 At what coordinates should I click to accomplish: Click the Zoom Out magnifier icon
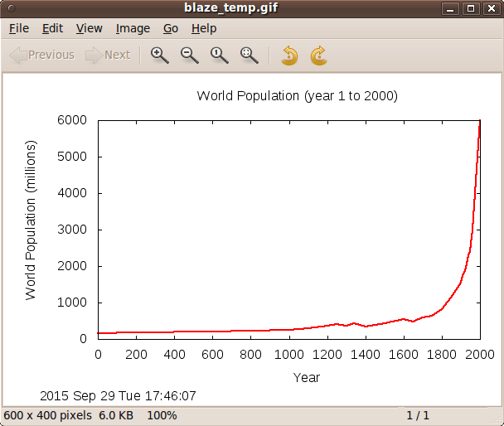190,56
